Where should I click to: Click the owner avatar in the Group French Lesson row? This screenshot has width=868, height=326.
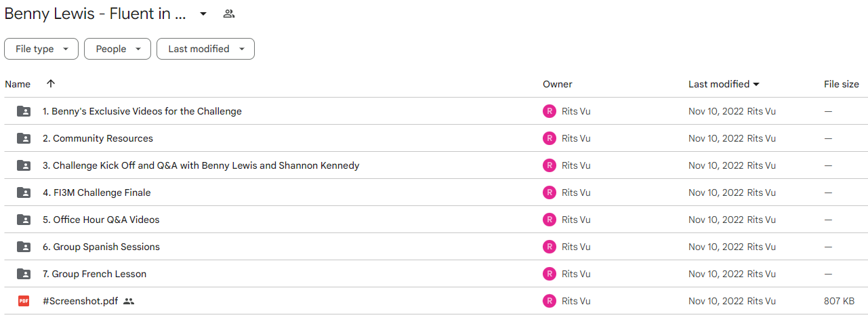pos(550,274)
